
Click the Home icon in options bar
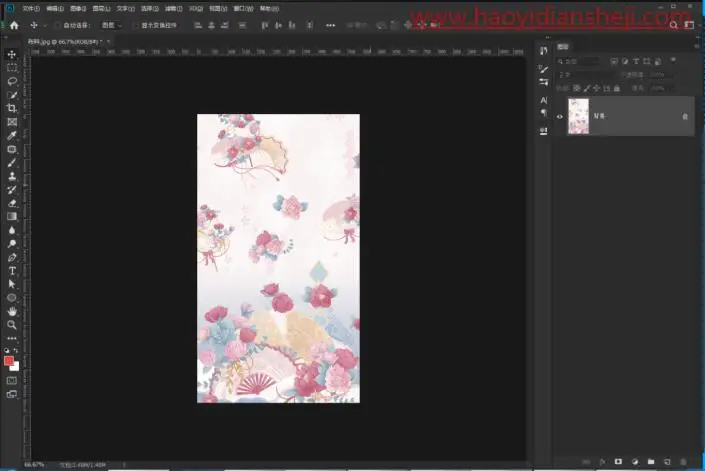click(x=14, y=25)
